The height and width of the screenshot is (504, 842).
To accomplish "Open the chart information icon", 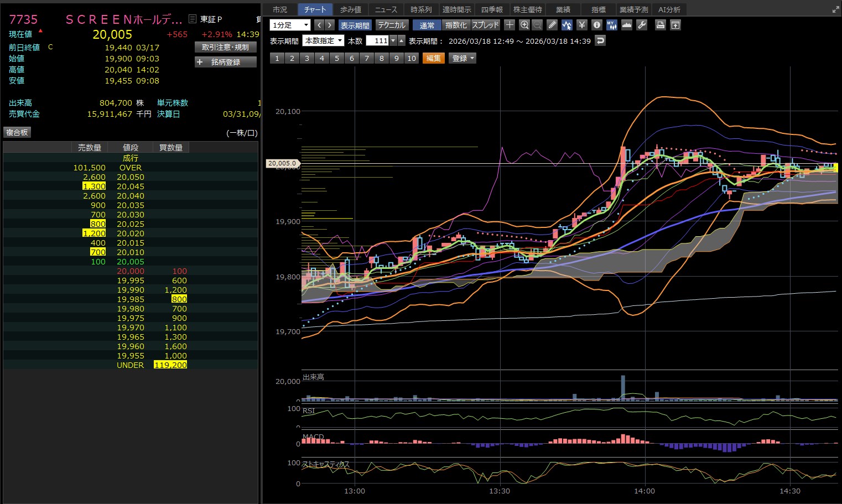I will (x=596, y=25).
